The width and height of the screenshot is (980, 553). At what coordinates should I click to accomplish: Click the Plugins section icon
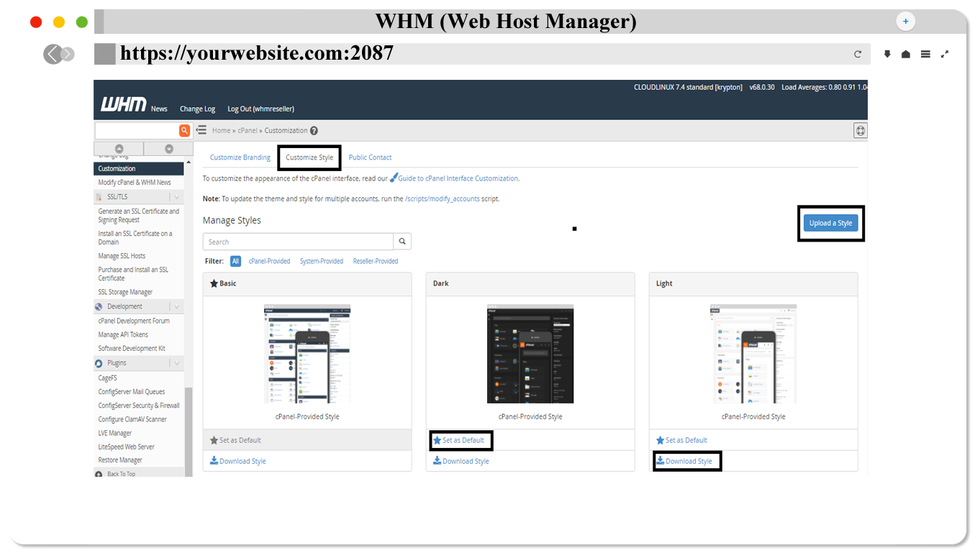pyautogui.click(x=99, y=363)
